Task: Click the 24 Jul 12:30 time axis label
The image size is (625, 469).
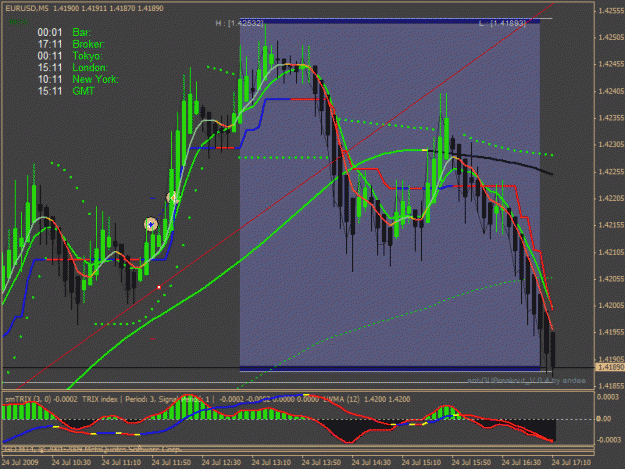Action: click(x=221, y=463)
